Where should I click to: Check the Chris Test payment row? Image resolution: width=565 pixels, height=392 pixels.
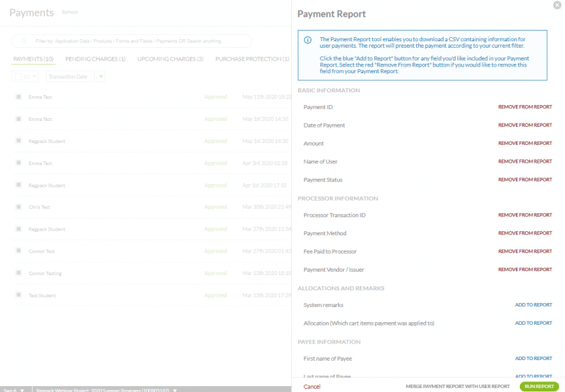click(19, 207)
